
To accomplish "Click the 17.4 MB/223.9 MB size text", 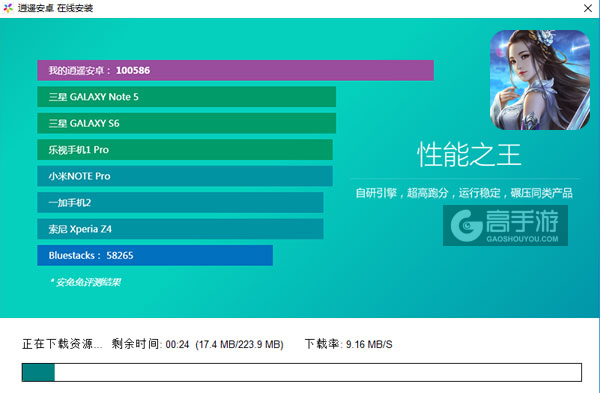I will [239, 344].
